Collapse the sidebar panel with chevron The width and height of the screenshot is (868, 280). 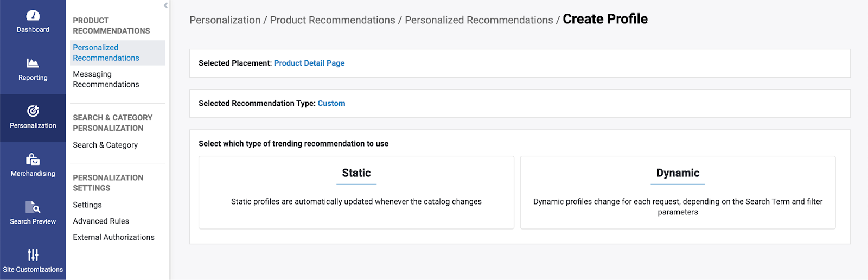tap(165, 5)
